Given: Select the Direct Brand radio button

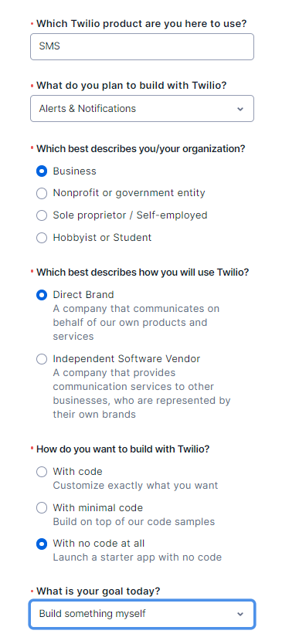Looking at the screenshot, I should click(42, 295).
